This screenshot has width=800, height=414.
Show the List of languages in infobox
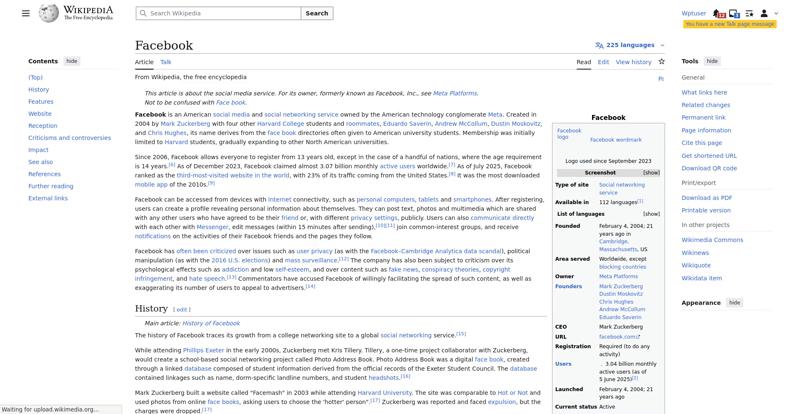(651, 213)
